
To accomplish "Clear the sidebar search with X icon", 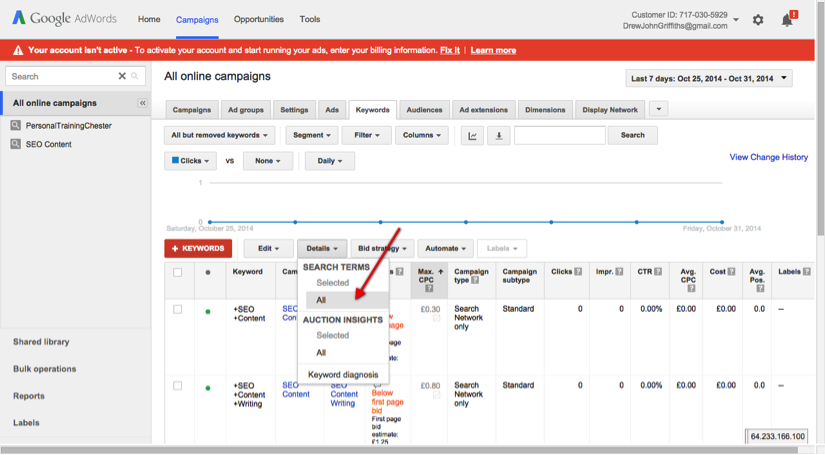I will (122, 76).
